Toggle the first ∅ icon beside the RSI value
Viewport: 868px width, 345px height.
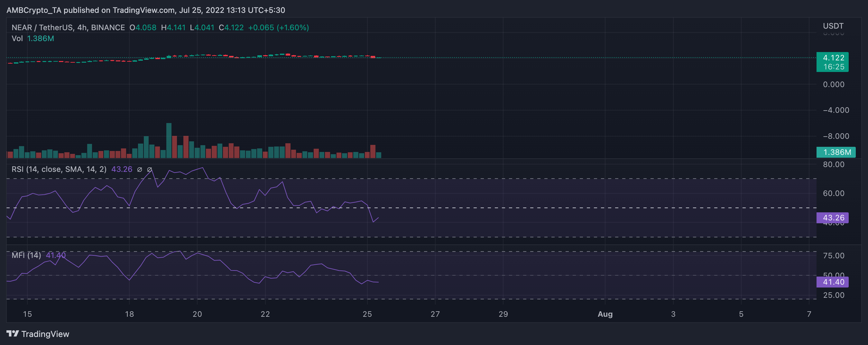coord(139,169)
